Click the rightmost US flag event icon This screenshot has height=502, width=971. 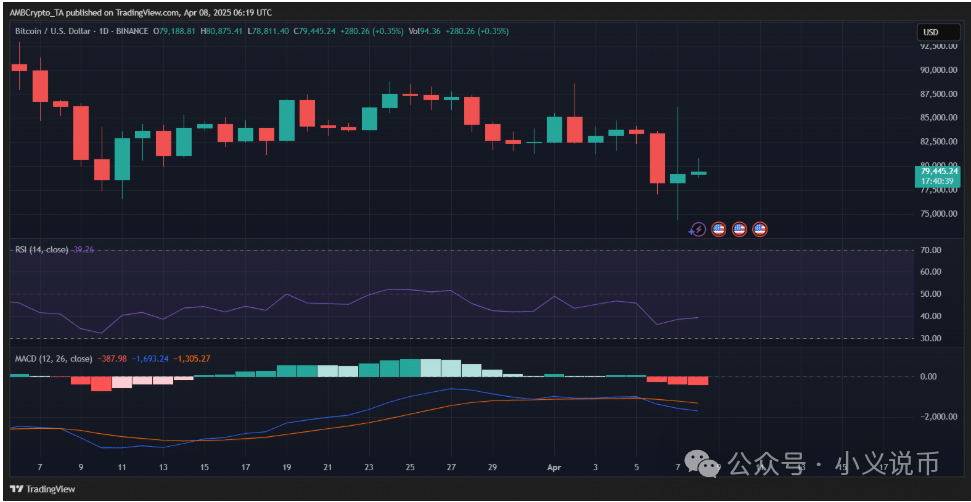click(x=760, y=229)
